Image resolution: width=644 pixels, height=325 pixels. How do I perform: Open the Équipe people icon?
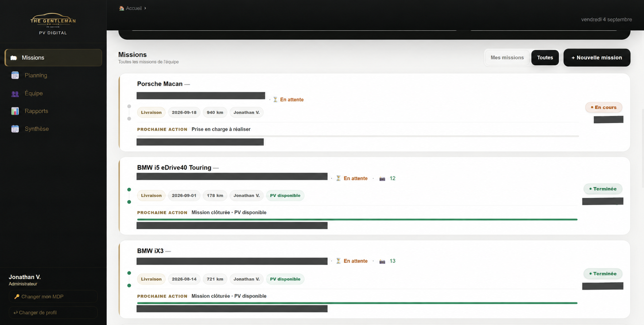coord(15,93)
